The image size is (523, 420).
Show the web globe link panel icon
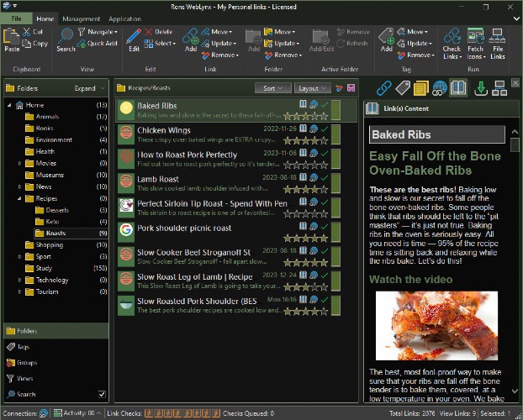[440, 89]
